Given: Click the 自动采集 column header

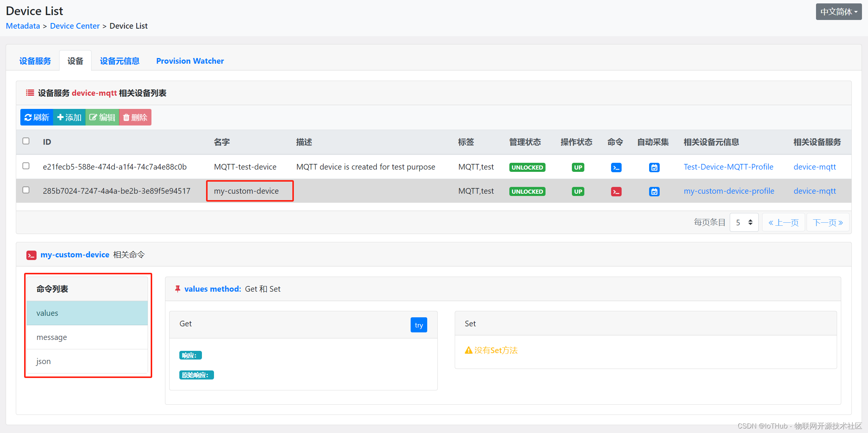Looking at the screenshot, I should [x=653, y=142].
